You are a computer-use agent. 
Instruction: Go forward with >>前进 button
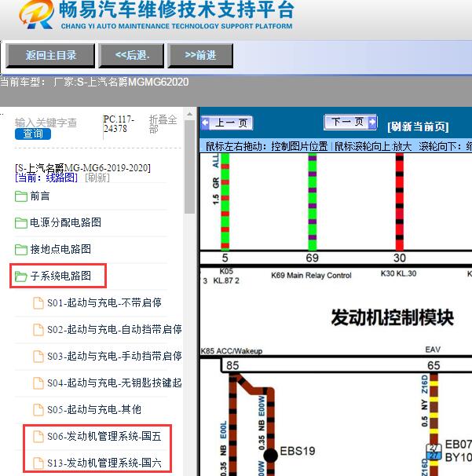200,55
